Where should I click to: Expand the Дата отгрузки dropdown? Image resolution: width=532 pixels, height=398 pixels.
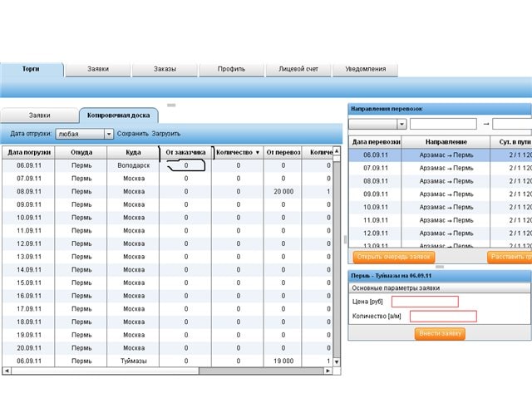[108, 134]
